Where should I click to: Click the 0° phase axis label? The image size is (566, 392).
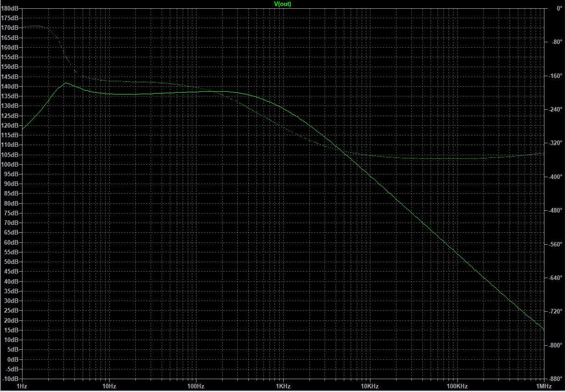[x=559, y=8]
